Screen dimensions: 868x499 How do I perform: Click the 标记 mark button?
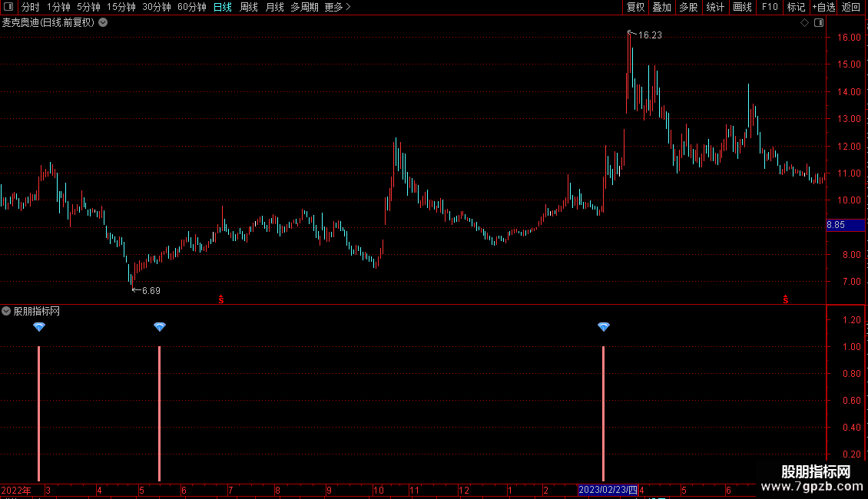click(796, 7)
